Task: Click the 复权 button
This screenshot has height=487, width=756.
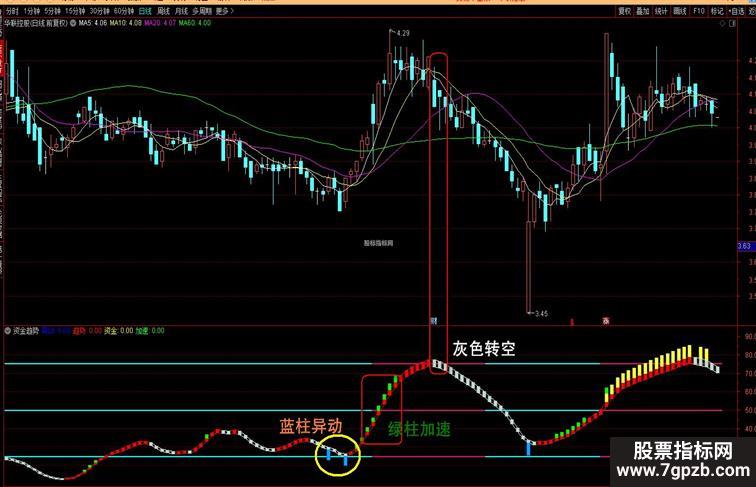Action: point(625,11)
